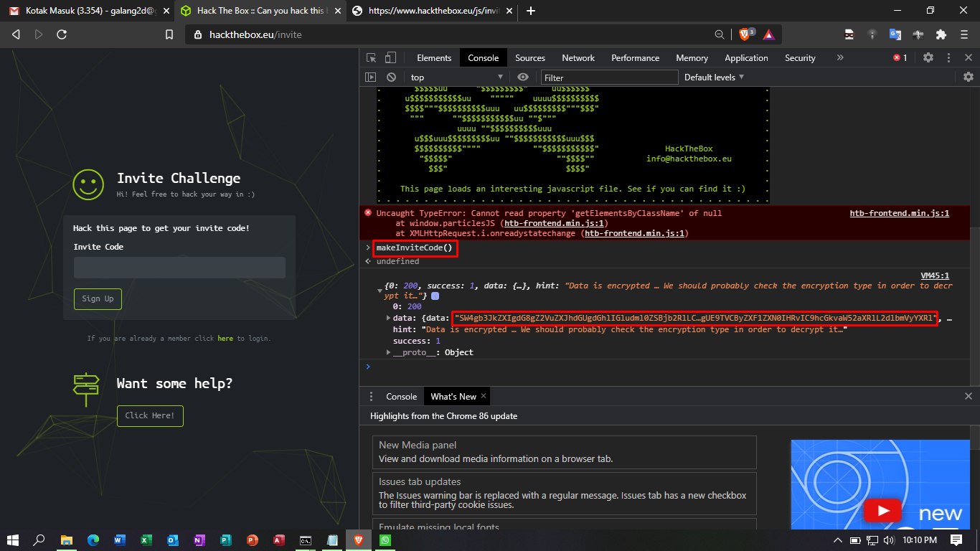Open WhatsApp from the taskbar
The image size is (980, 551).
[x=386, y=540]
